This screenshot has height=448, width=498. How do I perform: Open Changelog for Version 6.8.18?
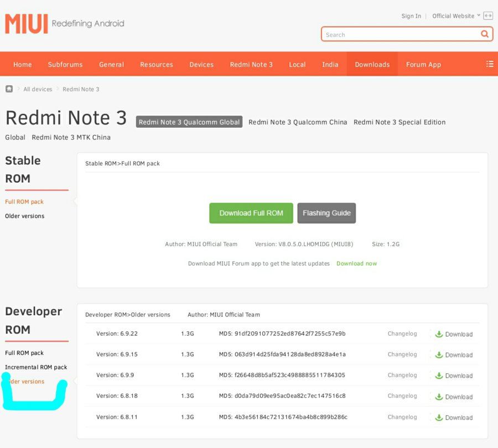click(402, 396)
